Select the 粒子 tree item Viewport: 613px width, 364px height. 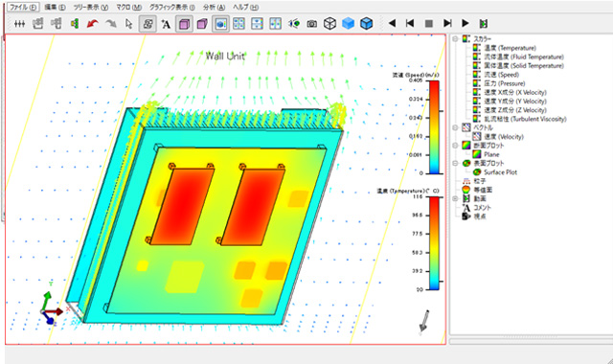pyautogui.click(x=480, y=181)
